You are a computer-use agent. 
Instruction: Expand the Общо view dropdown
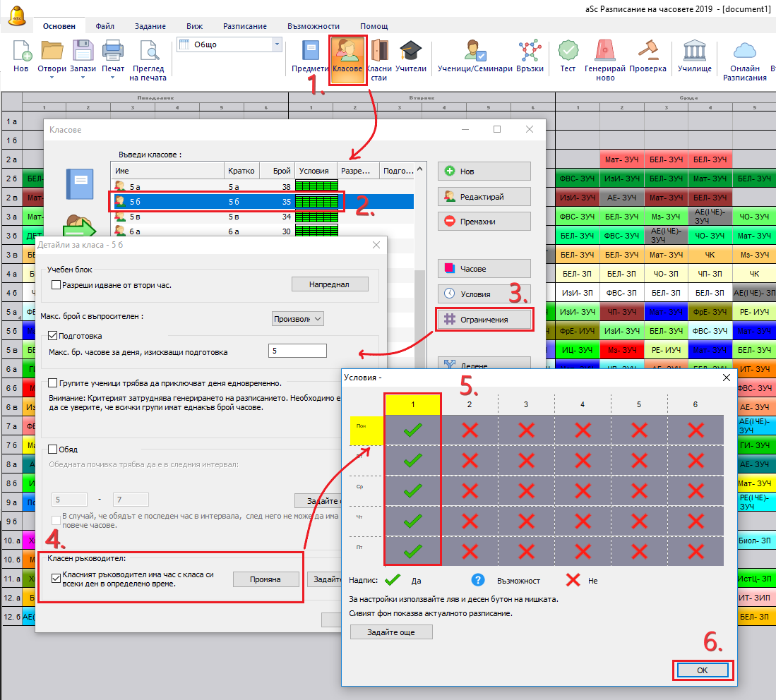point(277,44)
